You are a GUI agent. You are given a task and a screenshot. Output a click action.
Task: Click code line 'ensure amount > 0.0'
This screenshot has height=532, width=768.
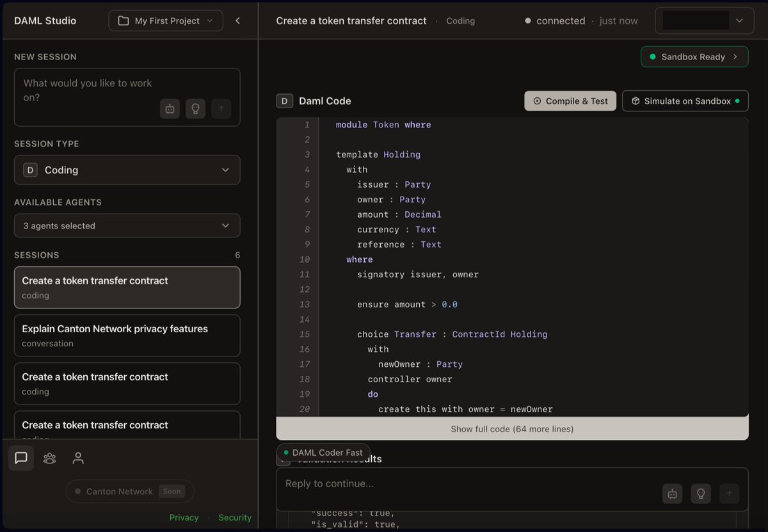pyautogui.click(x=408, y=304)
